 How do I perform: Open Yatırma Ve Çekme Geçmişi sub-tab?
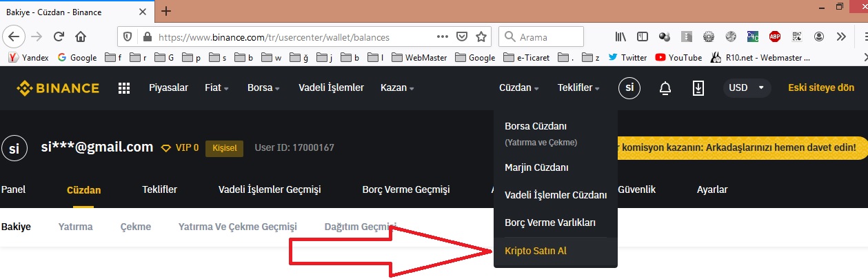(237, 227)
